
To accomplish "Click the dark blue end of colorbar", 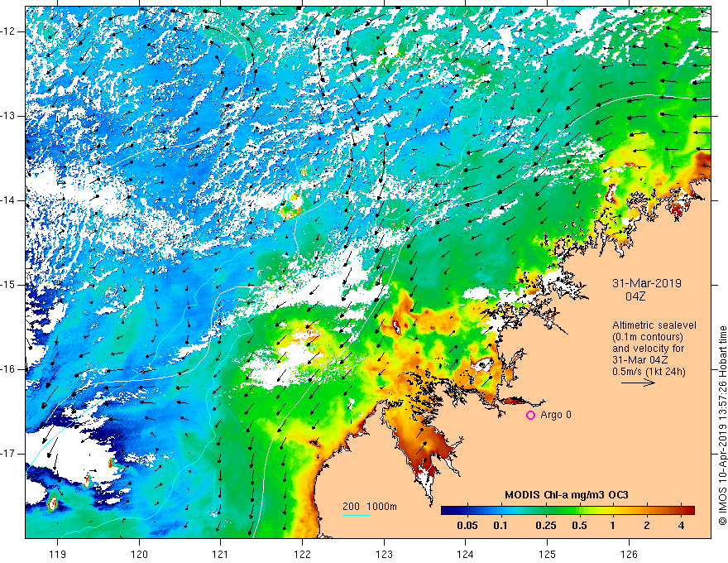I will click(x=447, y=511).
